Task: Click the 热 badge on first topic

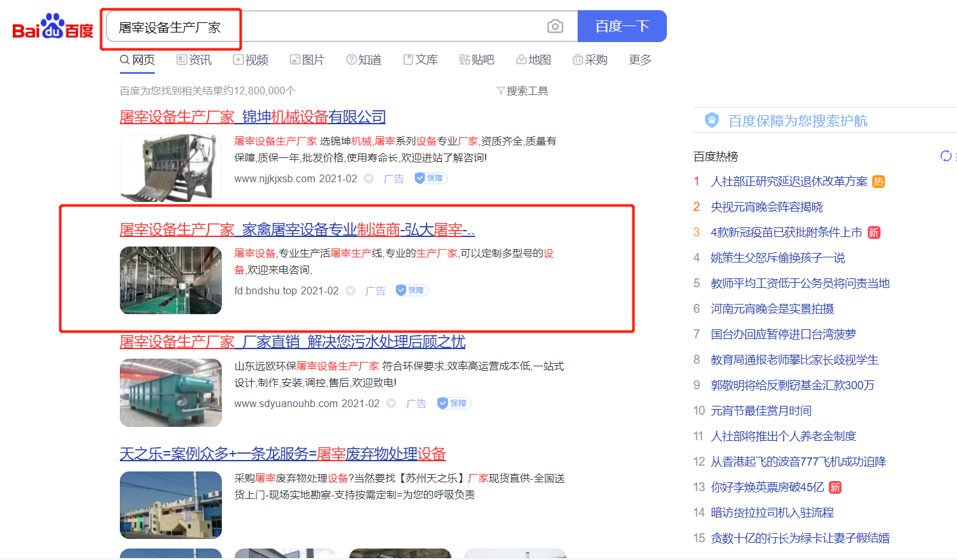Action: (x=878, y=182)
